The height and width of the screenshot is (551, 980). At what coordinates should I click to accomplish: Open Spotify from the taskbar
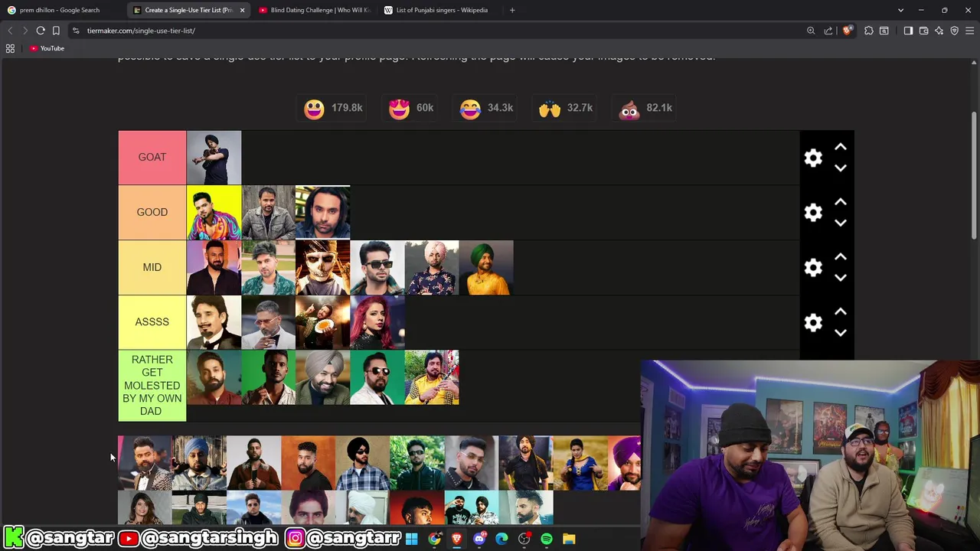[547, 539]
